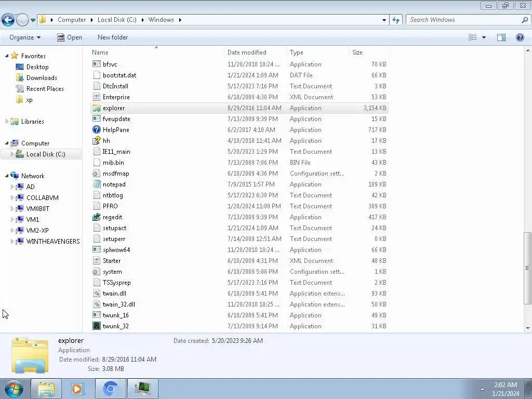This screenshot has width=532, height=399.
Task: Expand the Libraries tree group
Action: [7, 121]
